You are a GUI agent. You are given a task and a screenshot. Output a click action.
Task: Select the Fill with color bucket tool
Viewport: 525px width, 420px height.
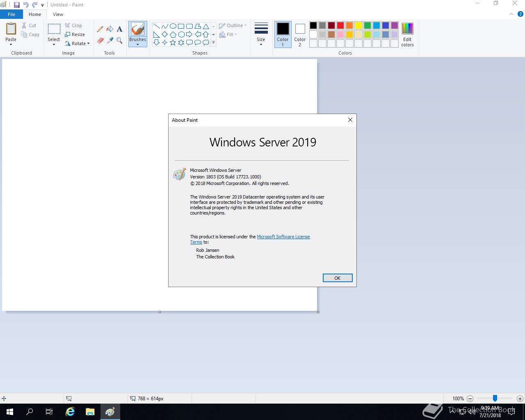[x=110, y=29]
